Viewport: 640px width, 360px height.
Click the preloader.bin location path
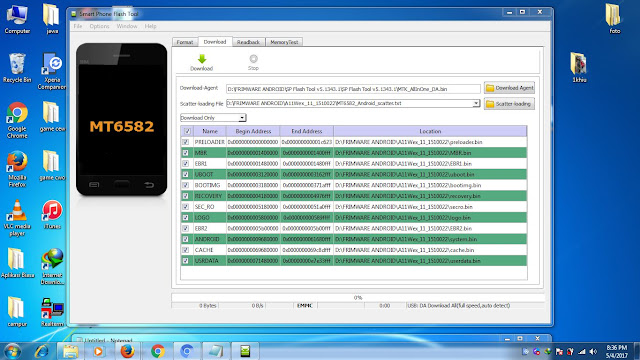(x=430, y=142)
